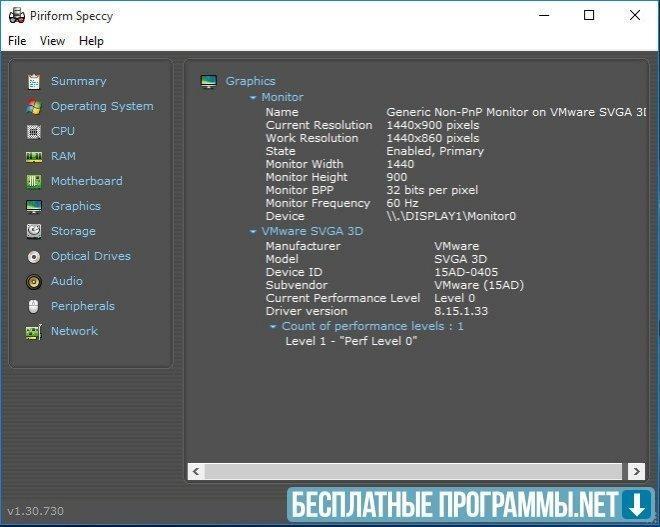Click the Graphics monitor icon in sidebar
660x527 pixels.
click(34, 206)
